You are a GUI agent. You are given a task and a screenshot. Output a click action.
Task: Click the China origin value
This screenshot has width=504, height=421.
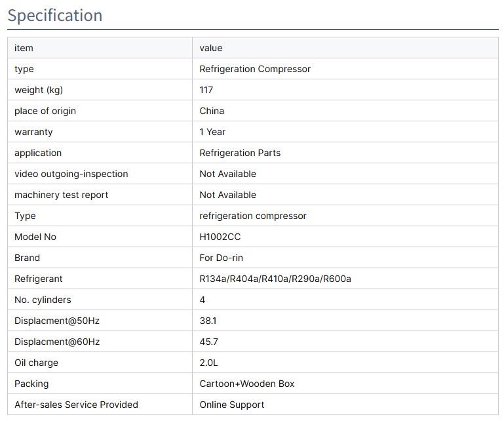[212, 111]
